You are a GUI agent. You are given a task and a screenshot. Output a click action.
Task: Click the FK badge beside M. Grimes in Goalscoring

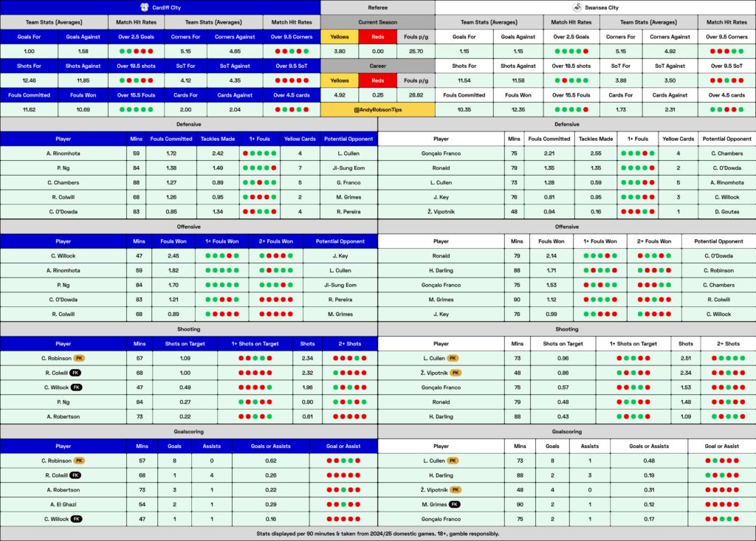pyautogui.click(x=455, y=504)
